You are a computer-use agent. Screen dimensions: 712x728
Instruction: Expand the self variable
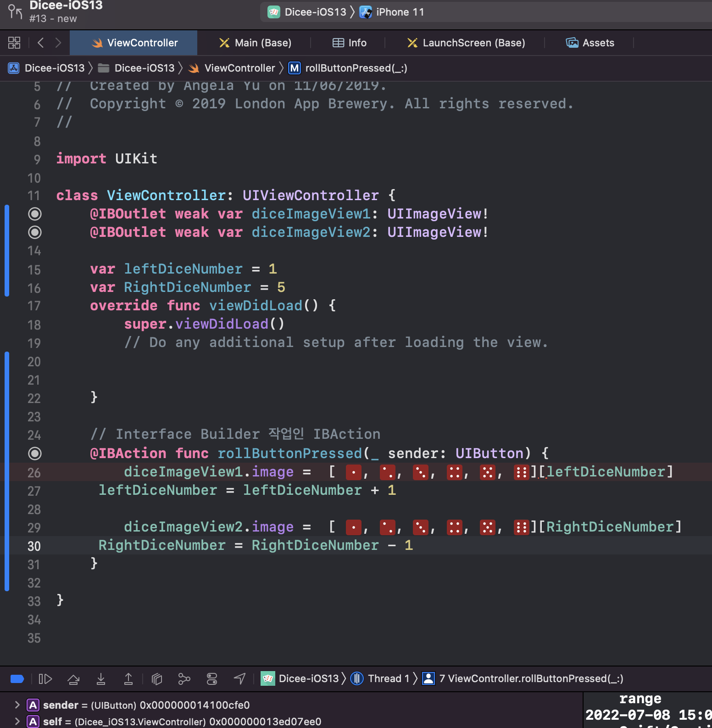[x=17, y=721]
